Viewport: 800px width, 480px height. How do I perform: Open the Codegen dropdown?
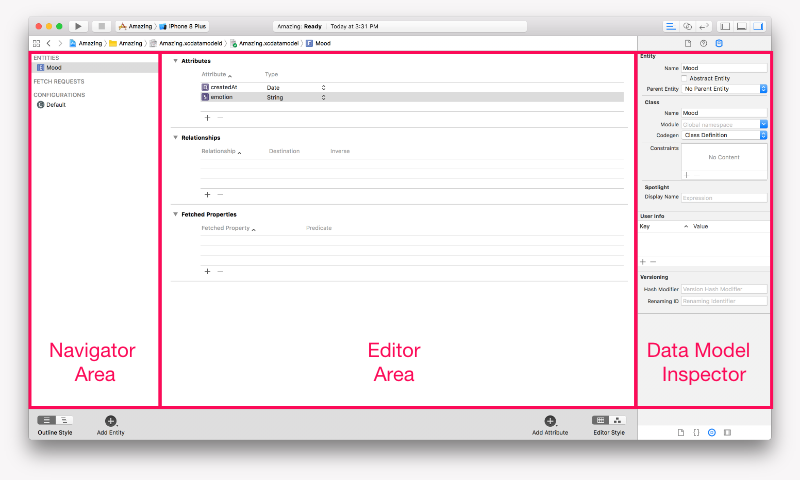[724, 135]
